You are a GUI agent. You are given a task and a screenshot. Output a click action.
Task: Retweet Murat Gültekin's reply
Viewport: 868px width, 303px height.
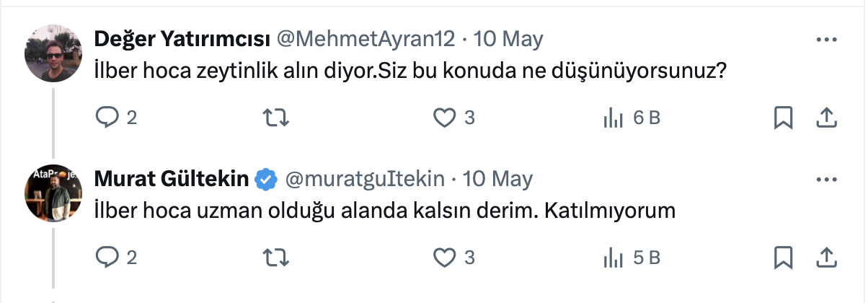point(275,257)
